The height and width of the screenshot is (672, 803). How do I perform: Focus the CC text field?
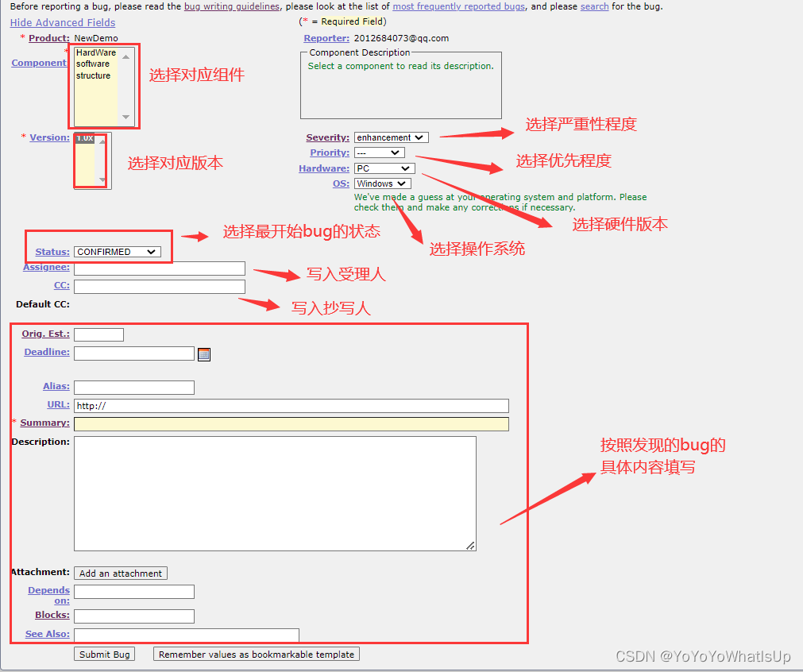(160, 287)
